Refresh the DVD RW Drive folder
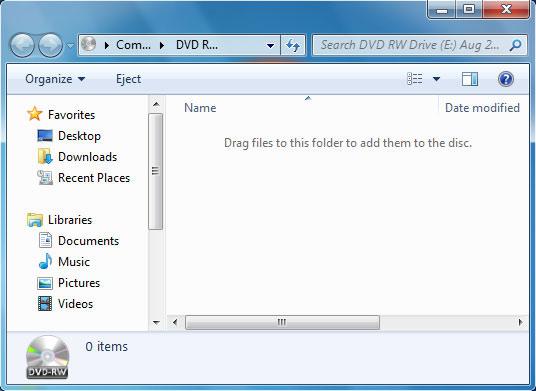Viewport: 536px width, 391px height. pyautogui.click(x=293, y=45)
